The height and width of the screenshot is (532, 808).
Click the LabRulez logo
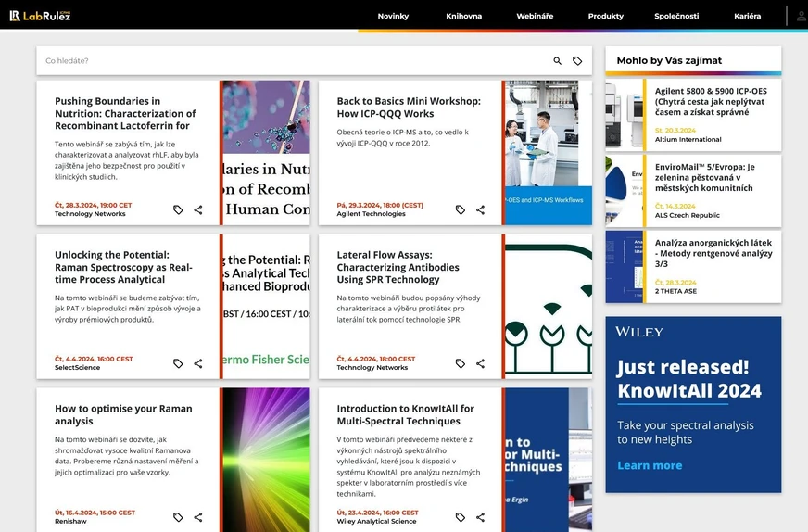point(40,16)
